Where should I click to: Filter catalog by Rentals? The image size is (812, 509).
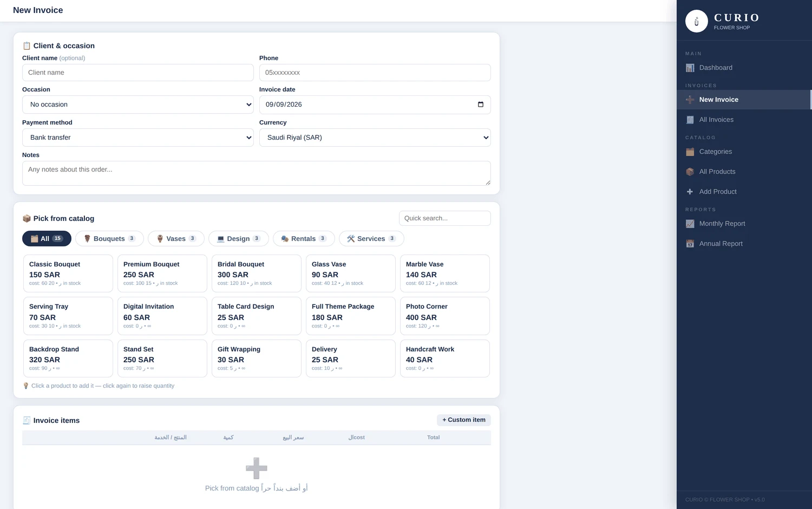tap(304, 239)
